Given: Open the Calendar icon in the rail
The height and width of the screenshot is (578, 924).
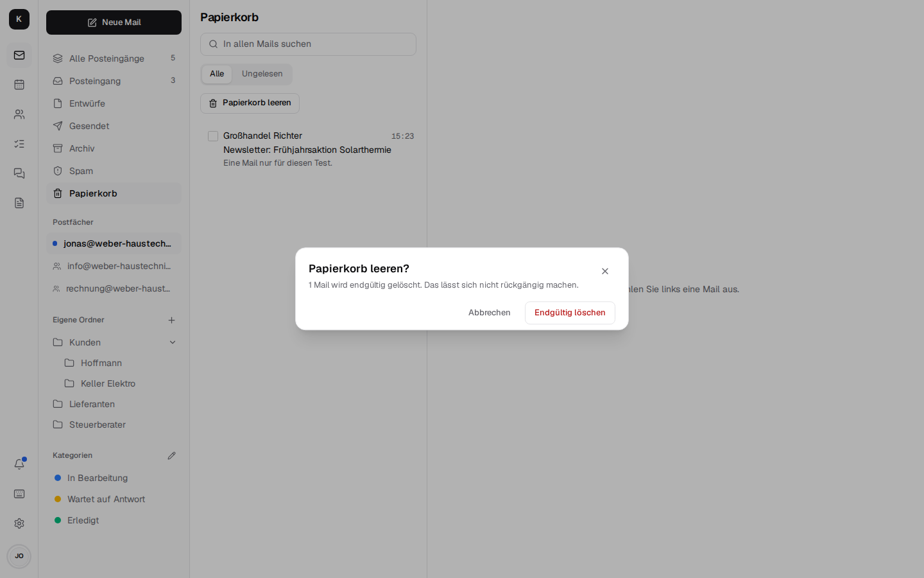Looking at the screenshot, I should pos(19,85).
